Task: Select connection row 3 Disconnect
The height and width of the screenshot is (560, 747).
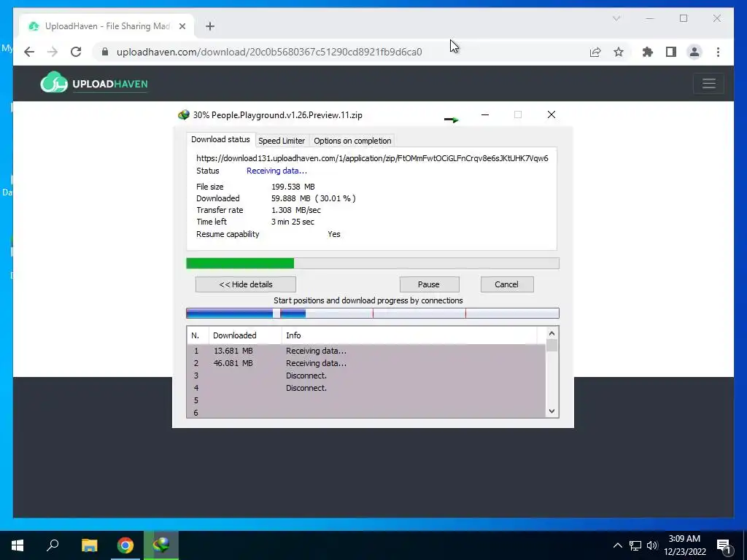Action: tap(366, 376)
